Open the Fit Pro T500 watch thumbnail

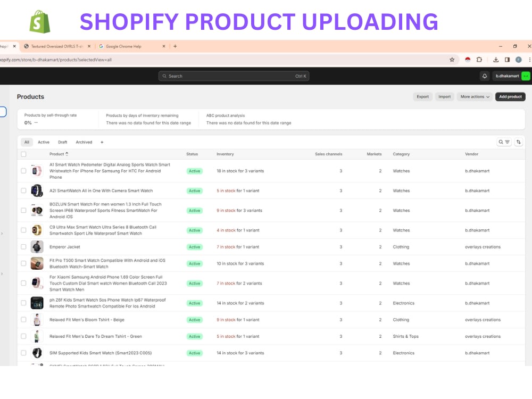[37, 263]
